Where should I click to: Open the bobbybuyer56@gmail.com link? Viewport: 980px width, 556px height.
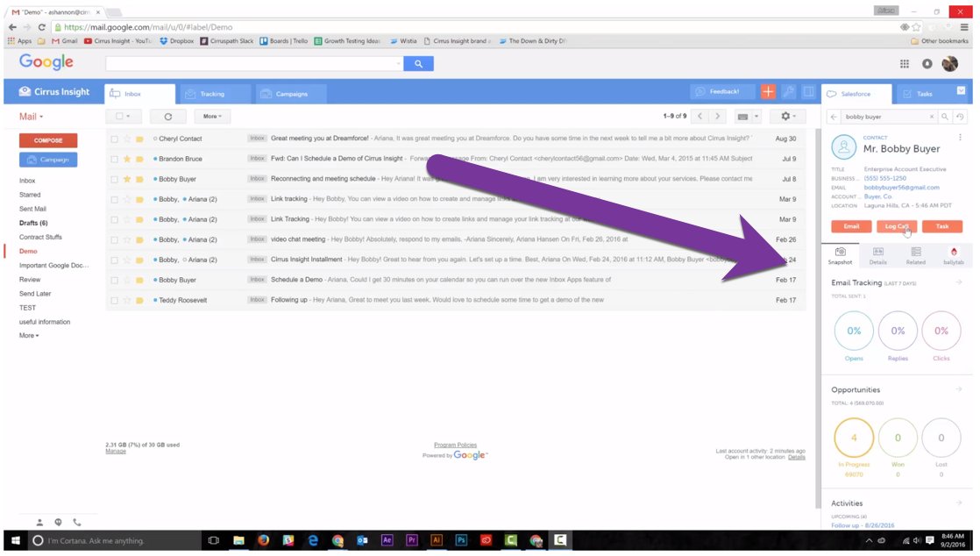tap(901, 188)
